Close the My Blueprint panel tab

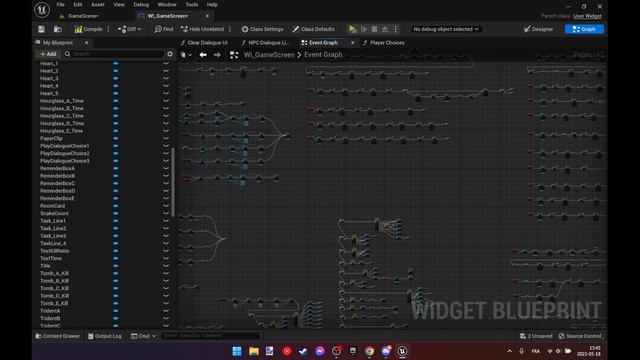pos(87,42)
